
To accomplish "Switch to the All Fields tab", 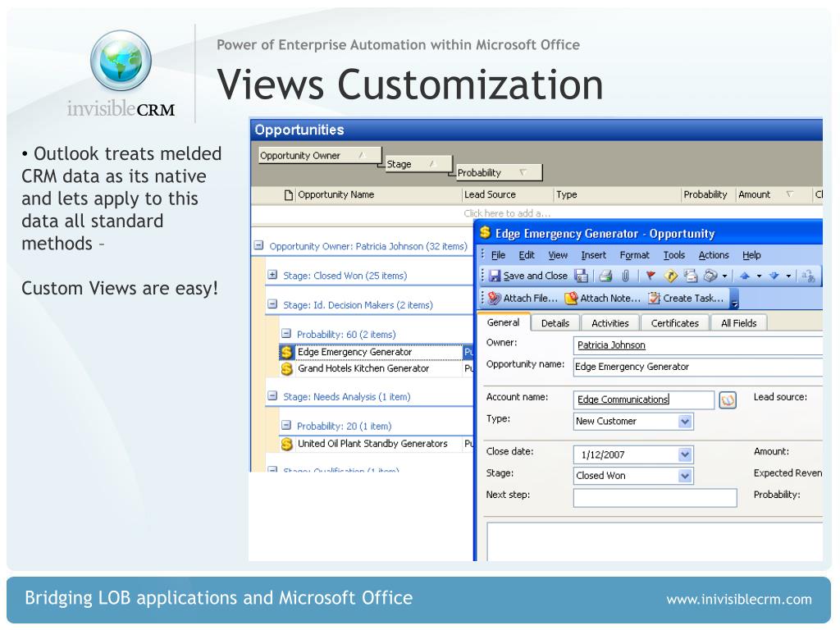I will click(x=739, y=323).
